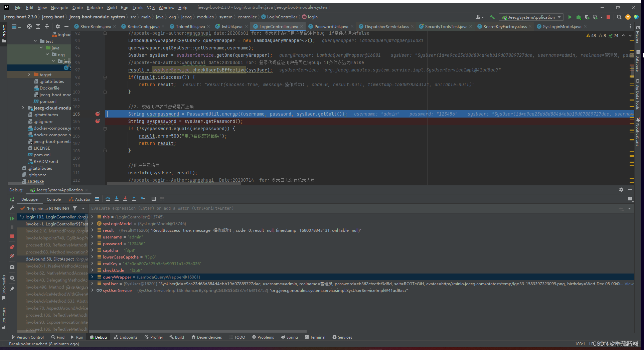Open the Services tool window button
Screen dimensions: 644x350
tap(342, 337)
